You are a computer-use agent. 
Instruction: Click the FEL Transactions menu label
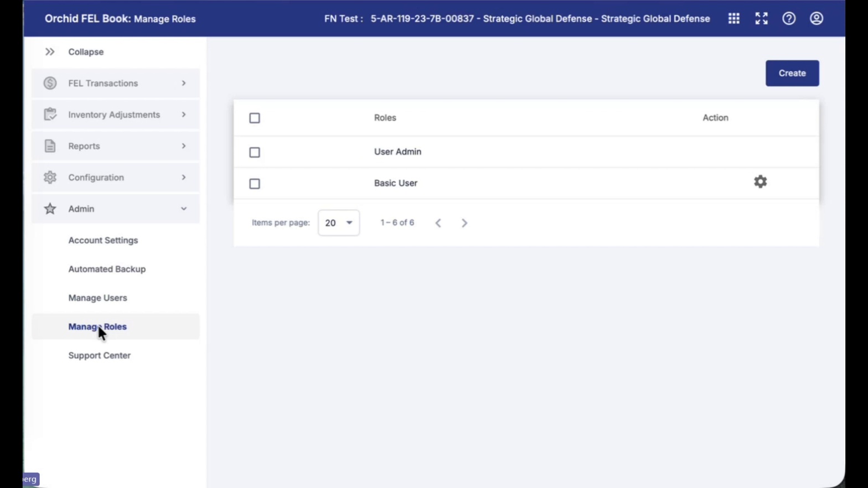pos(103,83)
